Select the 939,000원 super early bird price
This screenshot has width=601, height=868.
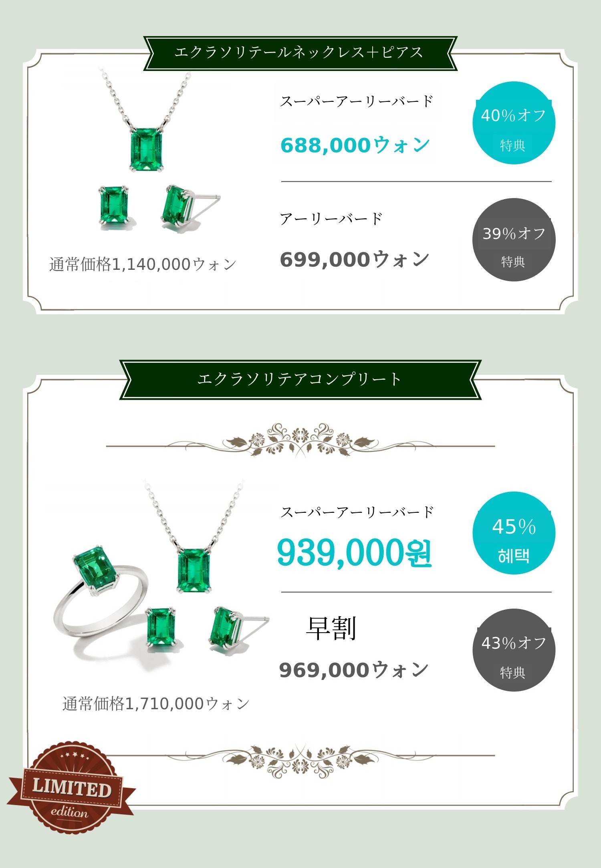tap(355, 552)
